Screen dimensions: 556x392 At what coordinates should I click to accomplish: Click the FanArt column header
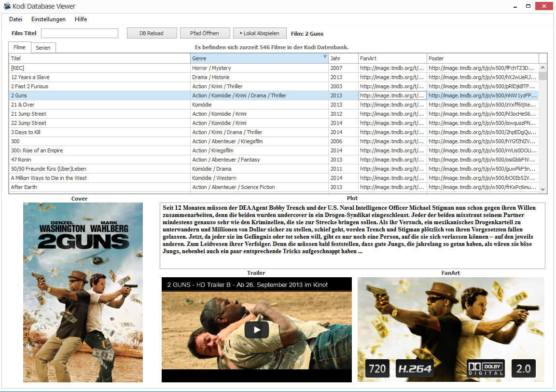[392, 58]
